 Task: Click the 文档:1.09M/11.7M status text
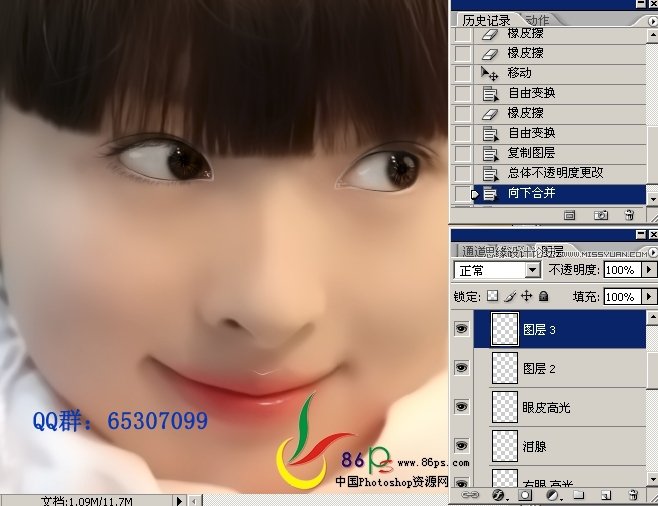coord(87,501)
